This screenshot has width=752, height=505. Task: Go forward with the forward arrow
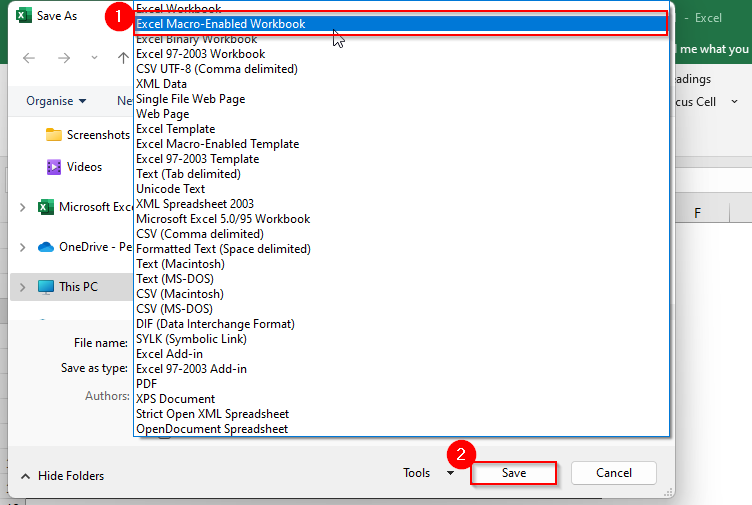(64, 58)
